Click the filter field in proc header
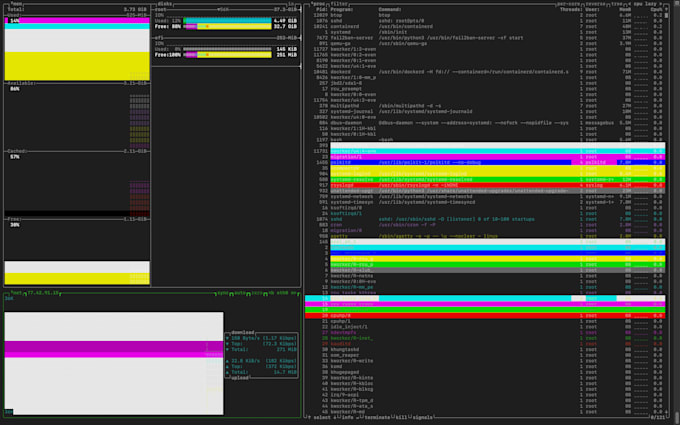680x425 pixels. (x=340, y=3)
